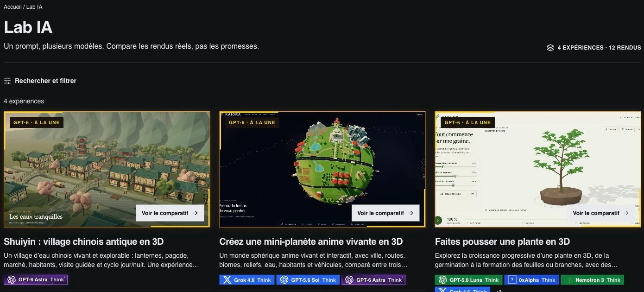Click the stacked layers icon near experiences count
644x292 pixels.
(x=550, y=48)
